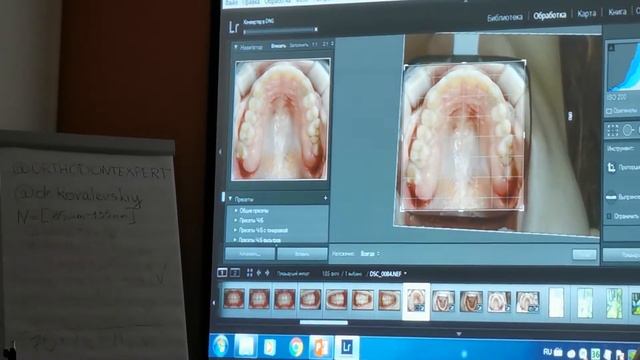Image resolution: width=640 pixels, height=360 pixels.
Task: Click the Lr Lightroom logo identity plate
Action: [x=233, y=27]
